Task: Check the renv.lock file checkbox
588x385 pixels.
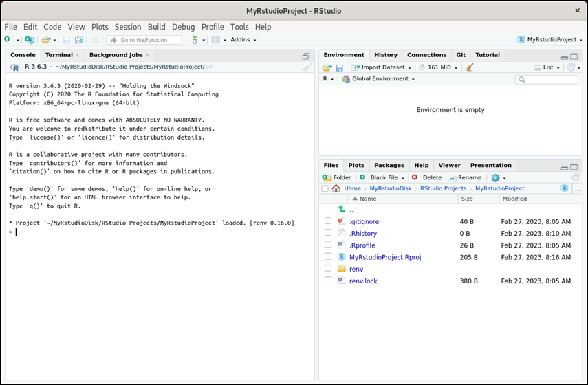Action: 328,280
